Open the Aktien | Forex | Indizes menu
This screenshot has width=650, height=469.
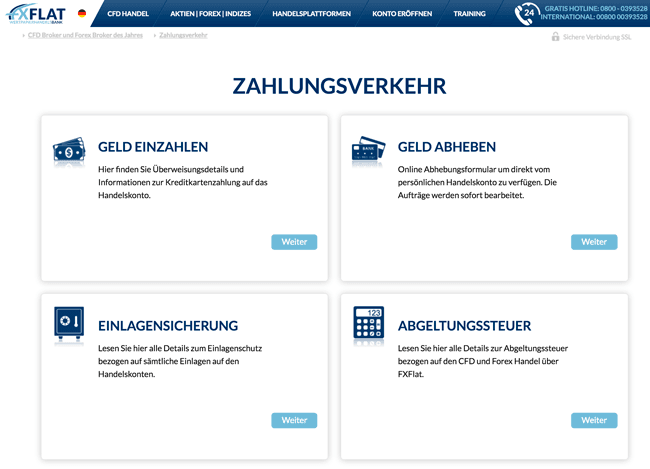pyautogui.click(x=211, y=14)
